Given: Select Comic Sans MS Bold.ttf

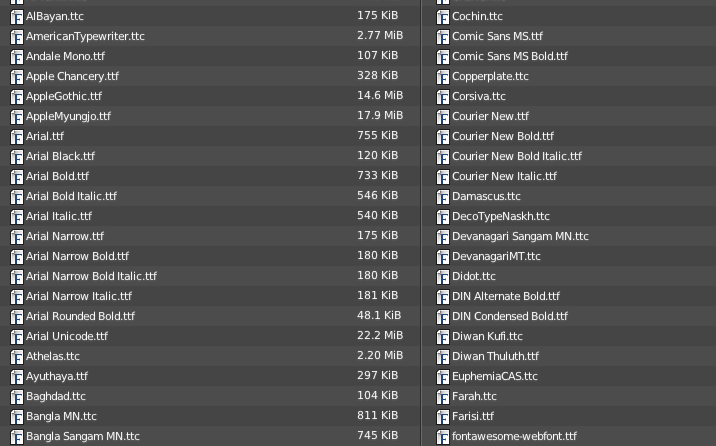Looking at the screenshot, I should coord(510,57).
